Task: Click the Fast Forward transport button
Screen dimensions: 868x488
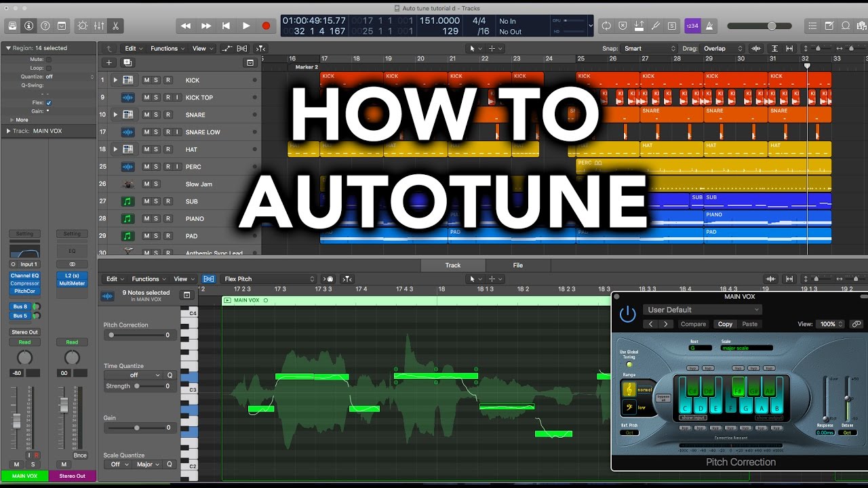Action: [x=206, y=26]
